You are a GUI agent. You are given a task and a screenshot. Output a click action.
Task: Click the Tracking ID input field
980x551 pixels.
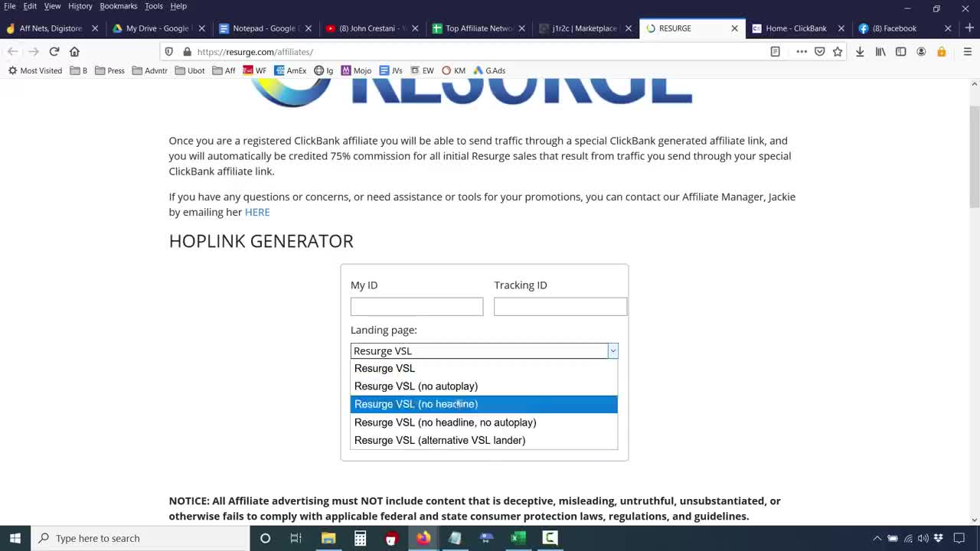(x=560, y=306)
